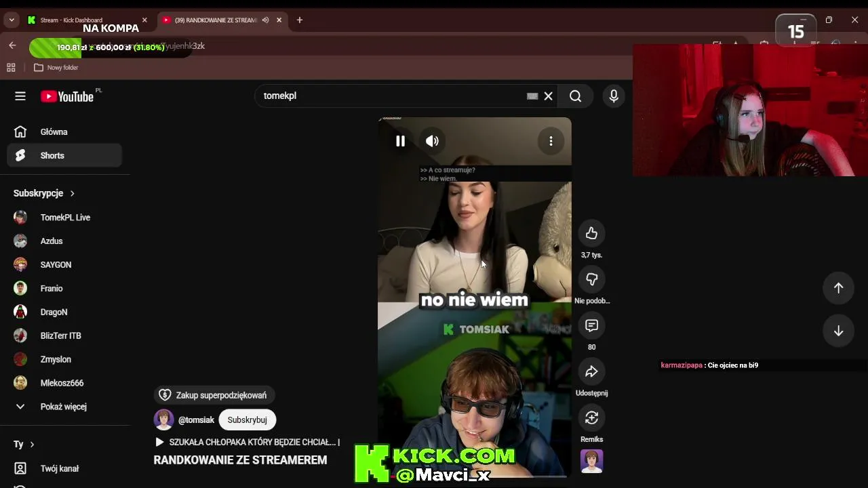Open Mlekosz666 subscription channel
This screenshot has height=488, width=868.
click(x=64, y=383)
